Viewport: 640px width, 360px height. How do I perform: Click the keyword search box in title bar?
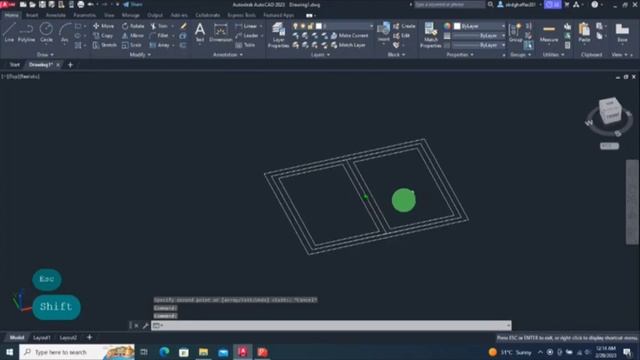[449, 4]
